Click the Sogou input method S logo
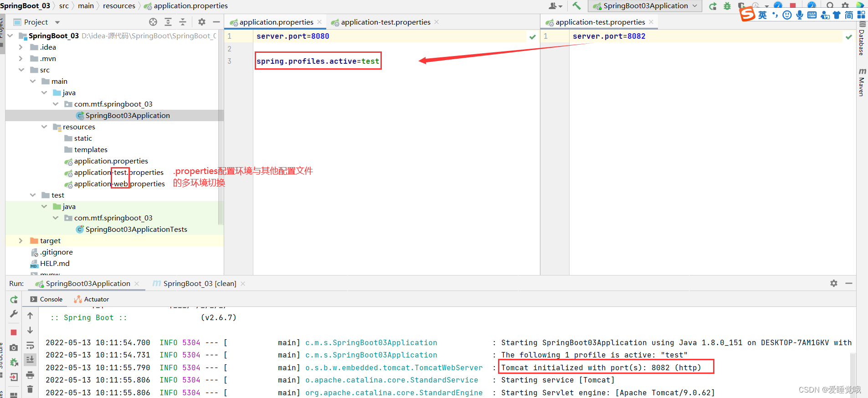 [747, 15]
